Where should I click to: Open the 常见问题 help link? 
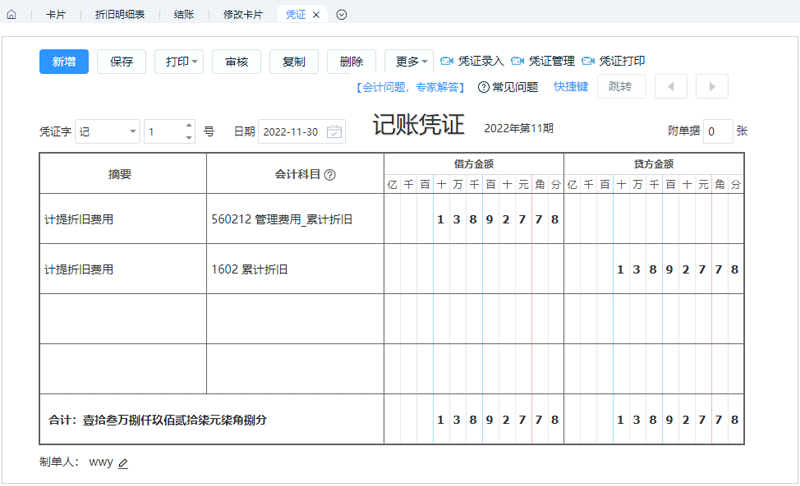pos(508,87)
